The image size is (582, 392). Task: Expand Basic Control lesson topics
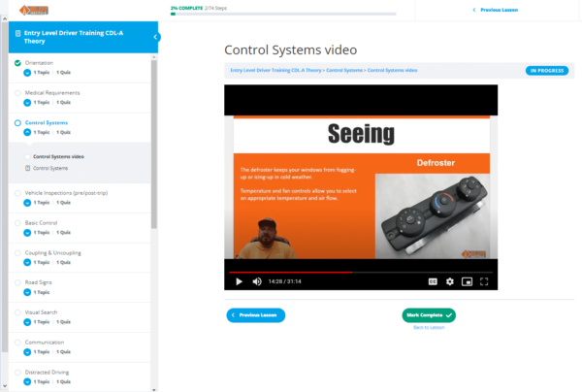tap(27, 233)
